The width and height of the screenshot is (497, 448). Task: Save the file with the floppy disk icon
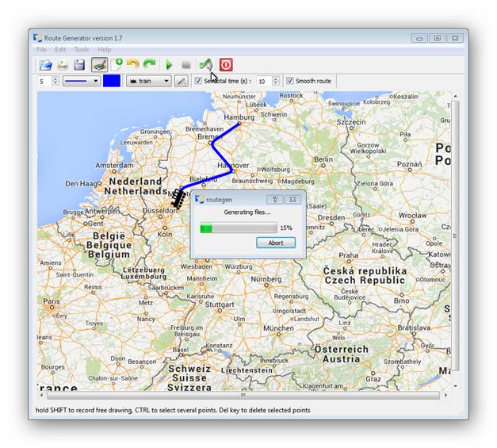click(x=79, y=65)
